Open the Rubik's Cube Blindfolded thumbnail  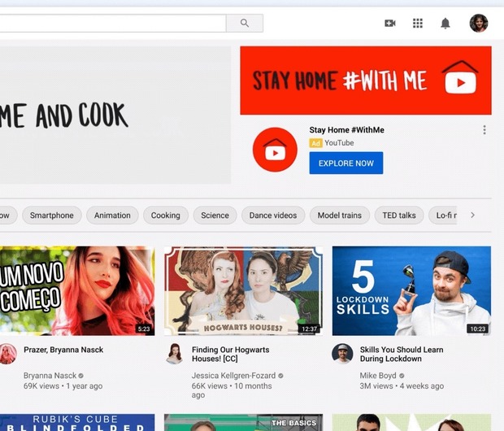pyautogui.click(x=77, y=423)
